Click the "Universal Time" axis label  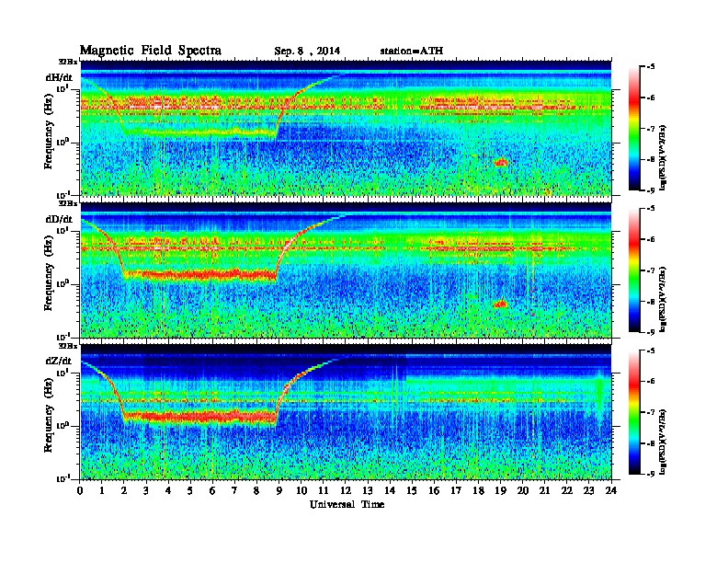pos(347,504)
